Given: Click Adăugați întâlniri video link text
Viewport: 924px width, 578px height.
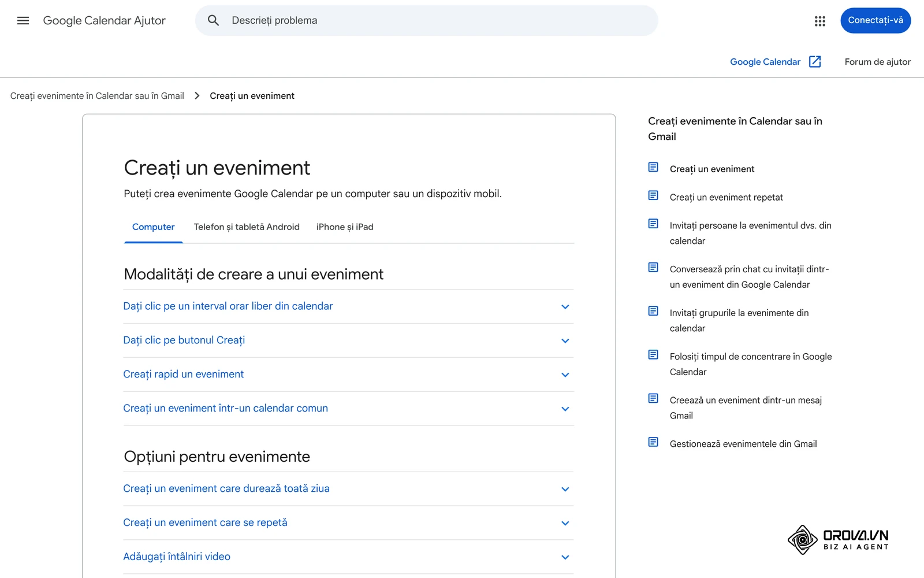Looking at the screenshot, I should click(177, 557).
